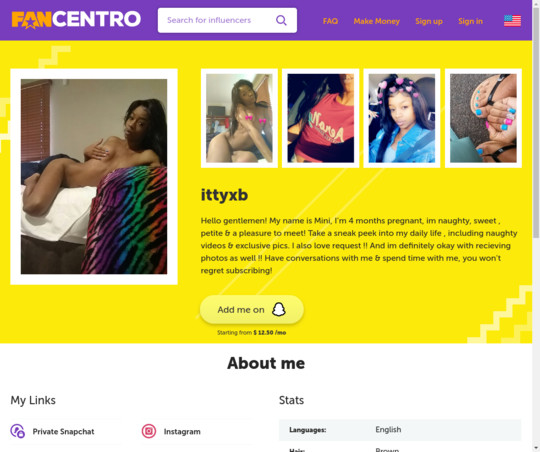Viewport: 540px width, 452px height.
Task: Click the Snapchat ghost icon
Action: pos(279,309)
